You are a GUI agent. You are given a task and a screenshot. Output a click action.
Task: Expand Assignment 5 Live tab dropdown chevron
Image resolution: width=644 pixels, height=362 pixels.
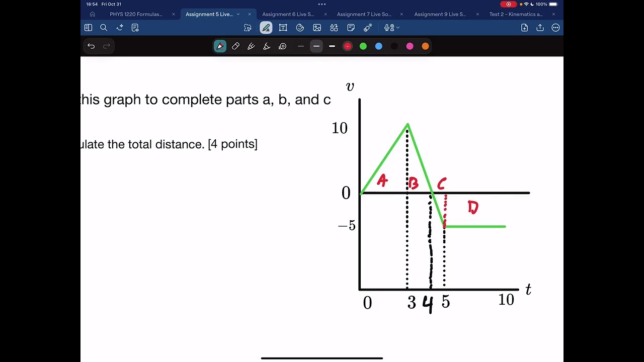[238, 14]
